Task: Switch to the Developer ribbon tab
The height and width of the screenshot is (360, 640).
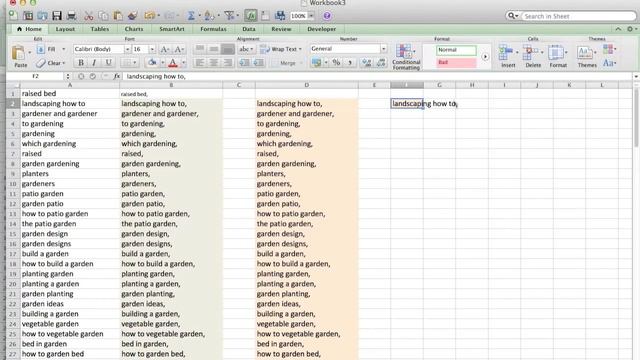Action: tap(322, 29)
